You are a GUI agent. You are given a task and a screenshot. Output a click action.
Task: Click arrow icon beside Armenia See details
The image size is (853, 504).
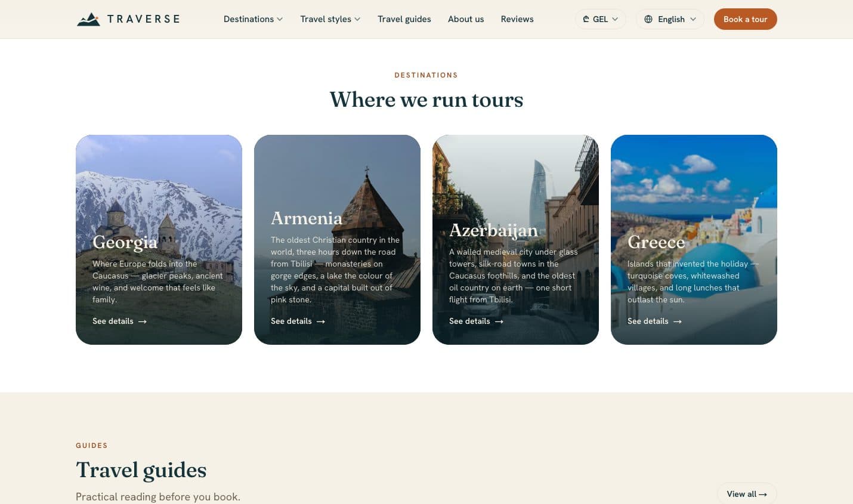click(x=321, y=321)
